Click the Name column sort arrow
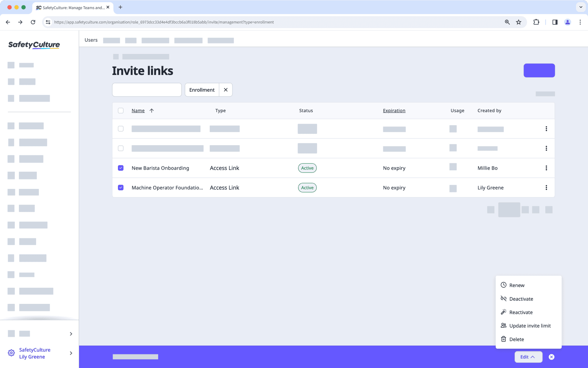This screenshot has height=368, width=588. click(152, 110)
